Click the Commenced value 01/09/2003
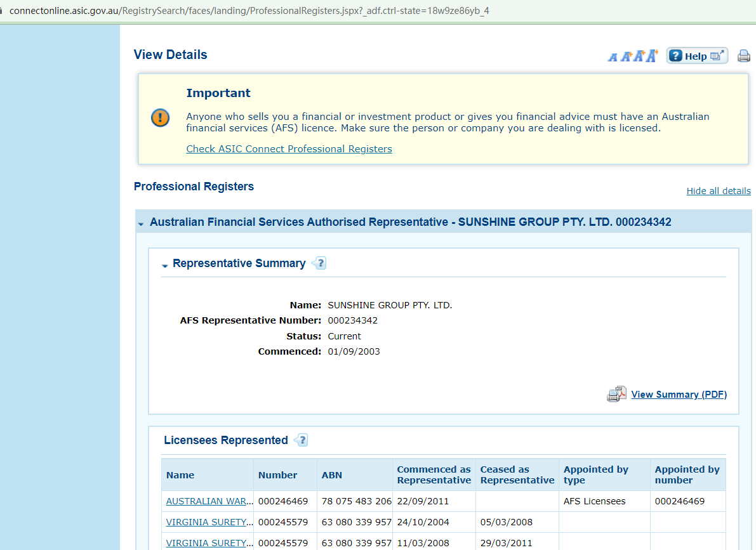 click(354, 351)
